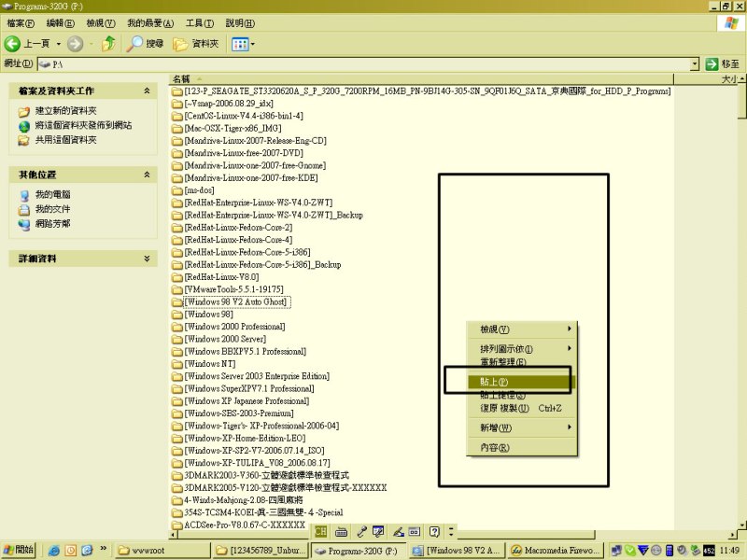Click the green Go arrow button
Viewport: 747px width, 560px height.
[x=712, y=63]
